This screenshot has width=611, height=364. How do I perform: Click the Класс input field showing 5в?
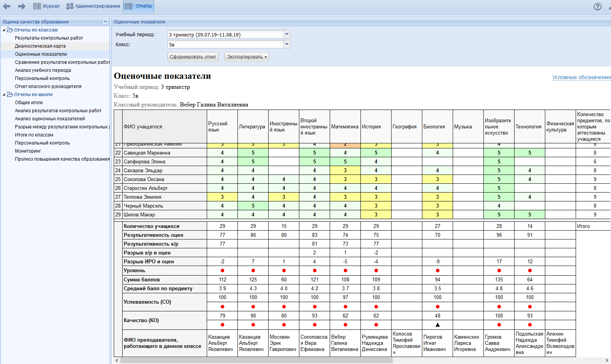[226, 45]
